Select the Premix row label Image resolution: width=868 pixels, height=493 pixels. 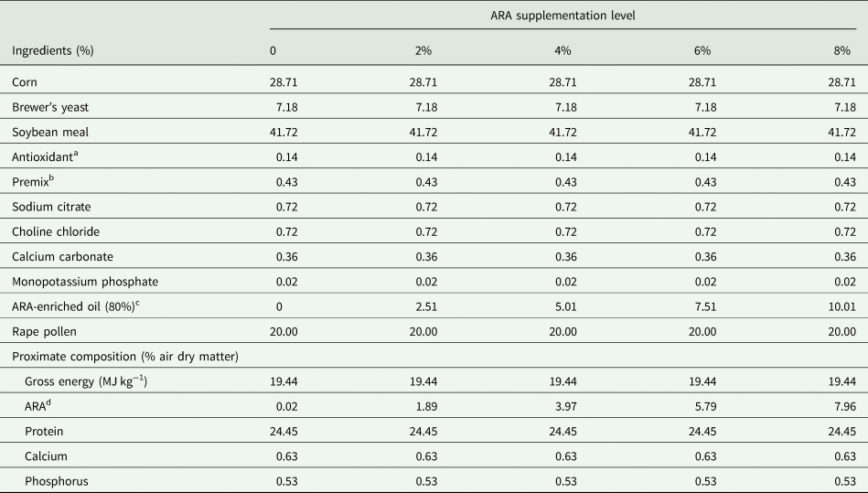[x=34, y=181]
